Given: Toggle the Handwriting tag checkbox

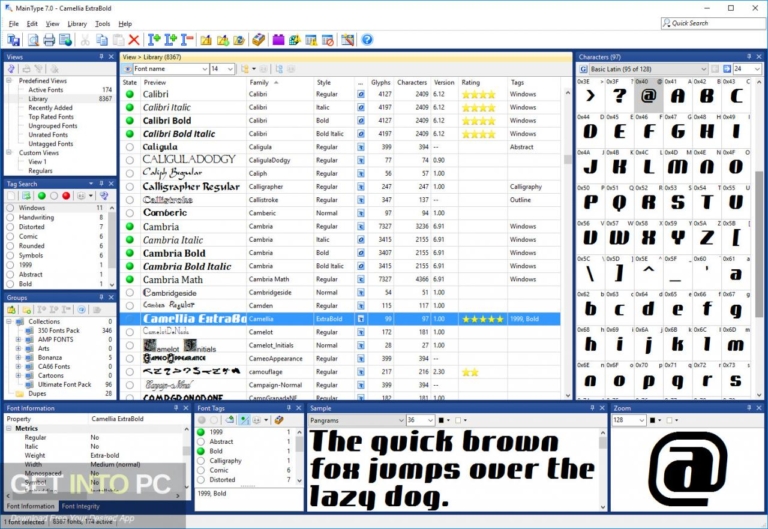Looking at the screenshot, I should 10,217.
